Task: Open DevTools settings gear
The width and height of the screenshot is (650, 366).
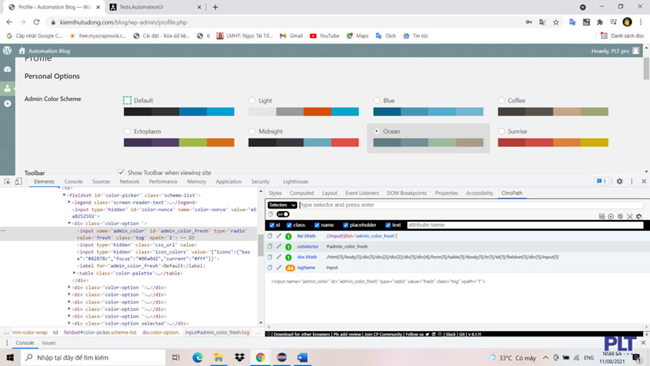Action: [619, 181]
